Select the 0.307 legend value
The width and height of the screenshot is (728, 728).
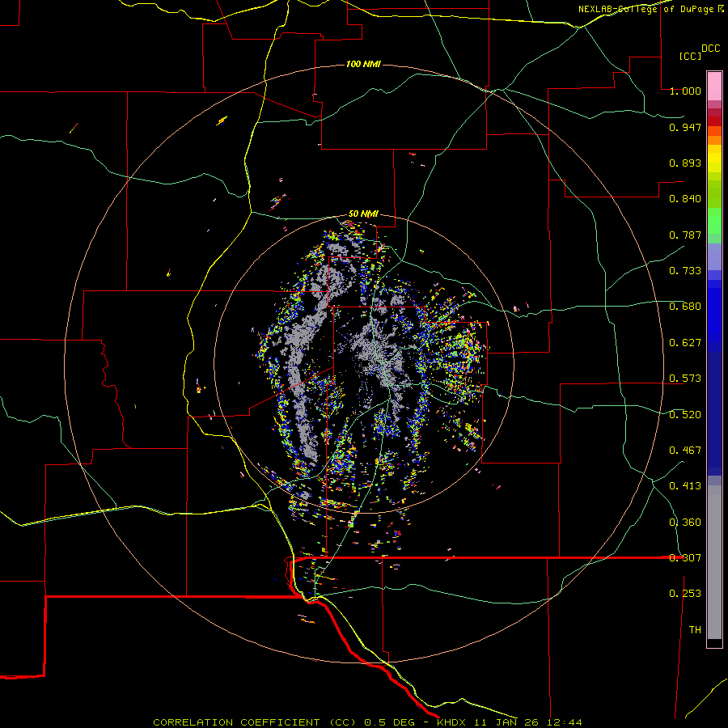click(x=685, y=557)
